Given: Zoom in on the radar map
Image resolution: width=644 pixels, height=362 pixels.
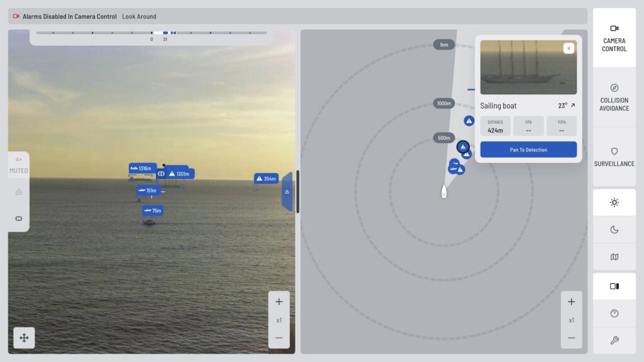Looking at the screenshot, I should 571,302.
